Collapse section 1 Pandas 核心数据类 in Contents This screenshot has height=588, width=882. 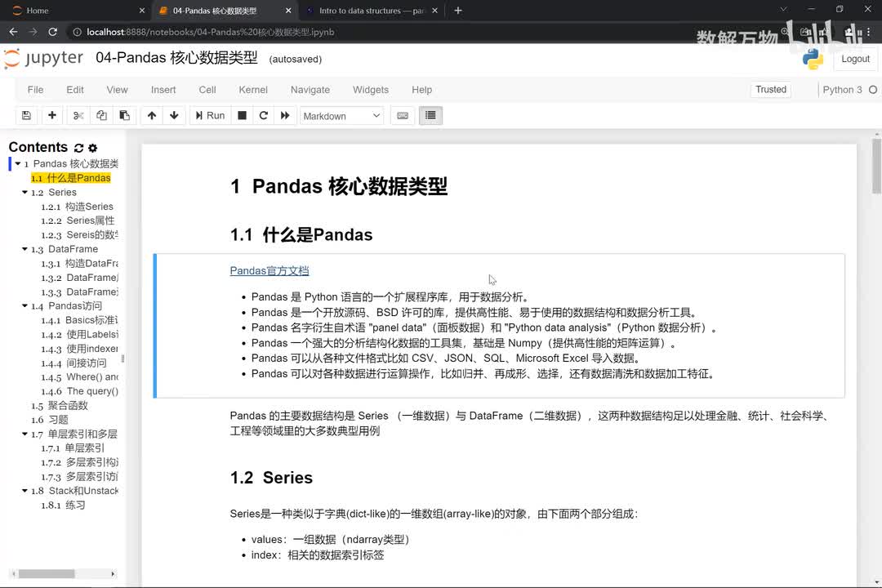click(x=18, y=163)
